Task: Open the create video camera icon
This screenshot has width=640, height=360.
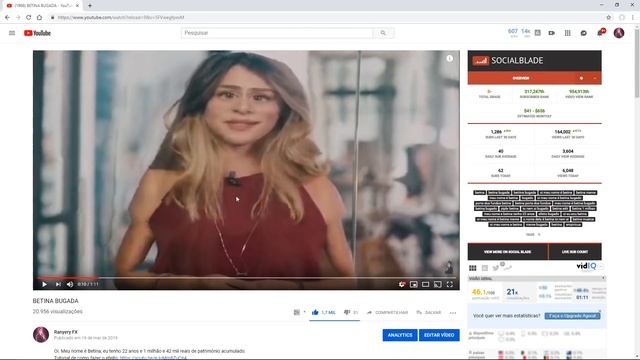Action: pyautogui.click(x=551, y=33)
